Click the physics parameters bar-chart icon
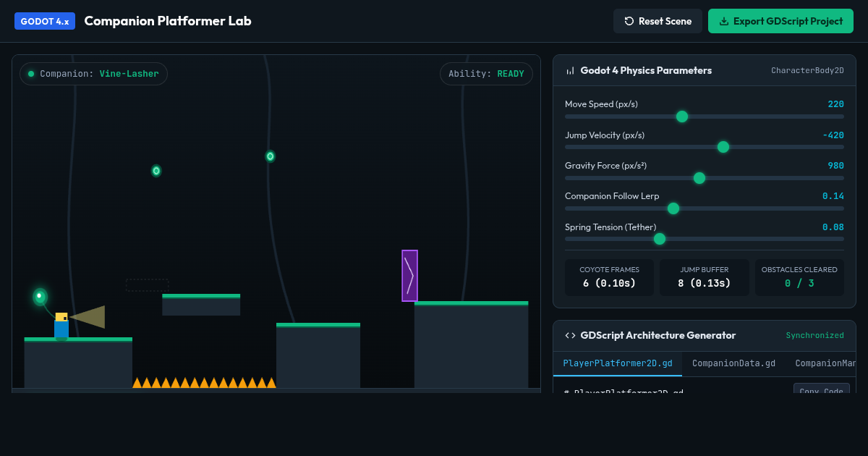This screenshot has height=456, width=868. coord(570,71)
